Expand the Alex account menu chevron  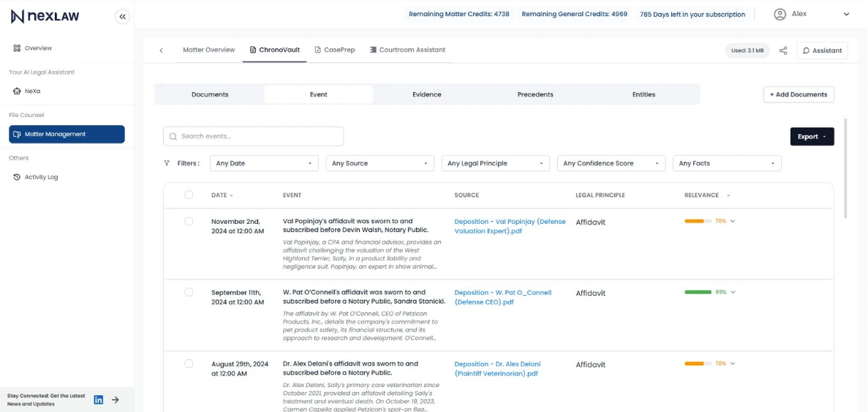coord(846,15)
